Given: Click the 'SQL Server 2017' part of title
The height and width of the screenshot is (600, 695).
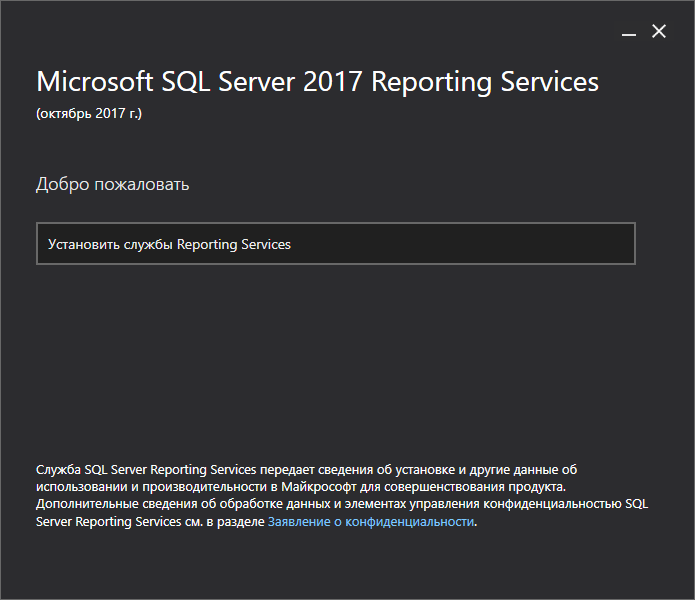Looking at the screenshot, I should point(262,82).
